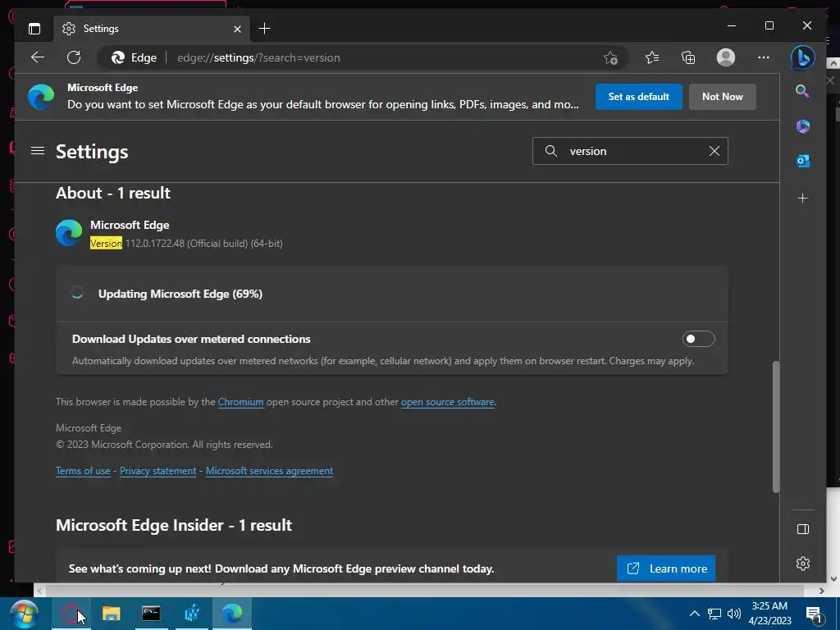Screen dimensions: 840x630
Task: Open Outlook in the sidebar
Action: click(802, 161)
